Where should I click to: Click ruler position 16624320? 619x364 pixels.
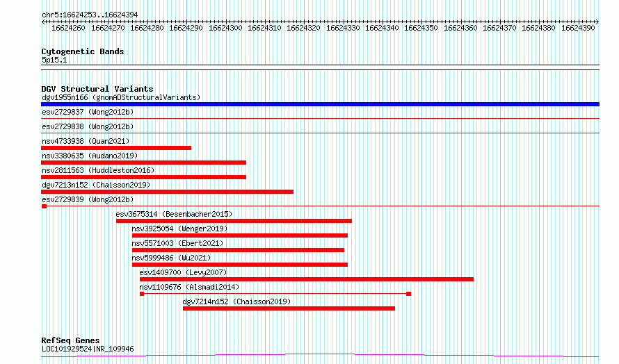(303, 28)
